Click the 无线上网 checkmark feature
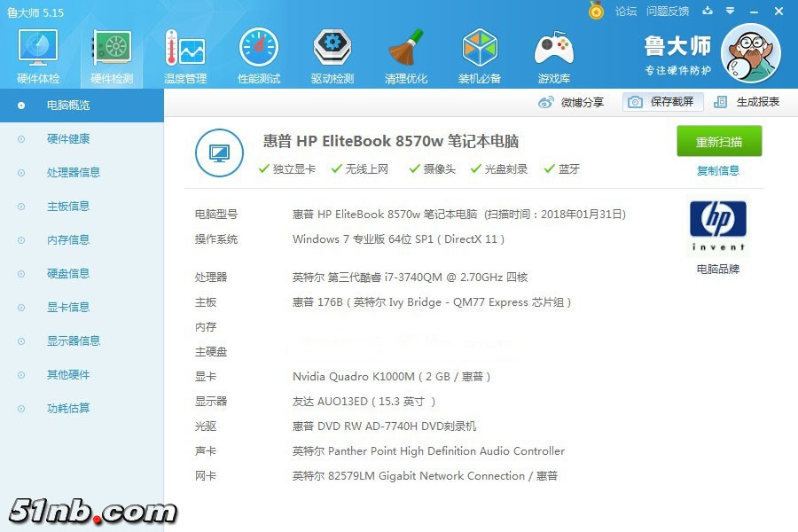 tap(359, 169)
